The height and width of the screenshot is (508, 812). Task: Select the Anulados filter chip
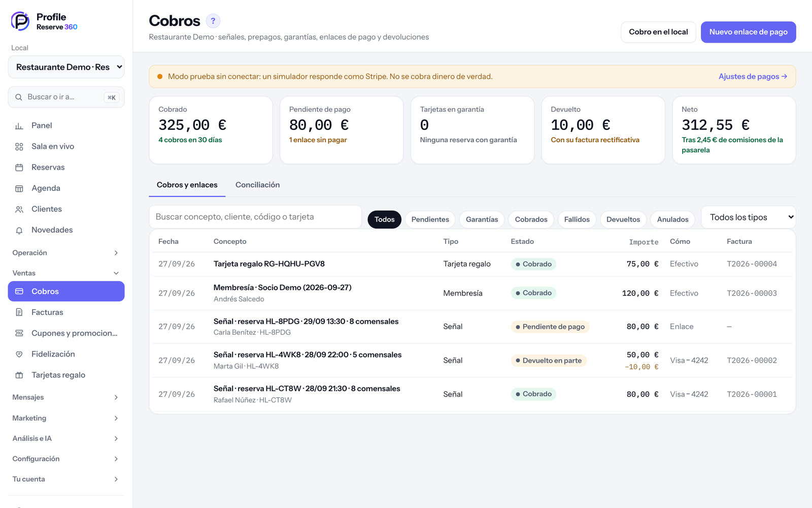[x=672, y=219]
